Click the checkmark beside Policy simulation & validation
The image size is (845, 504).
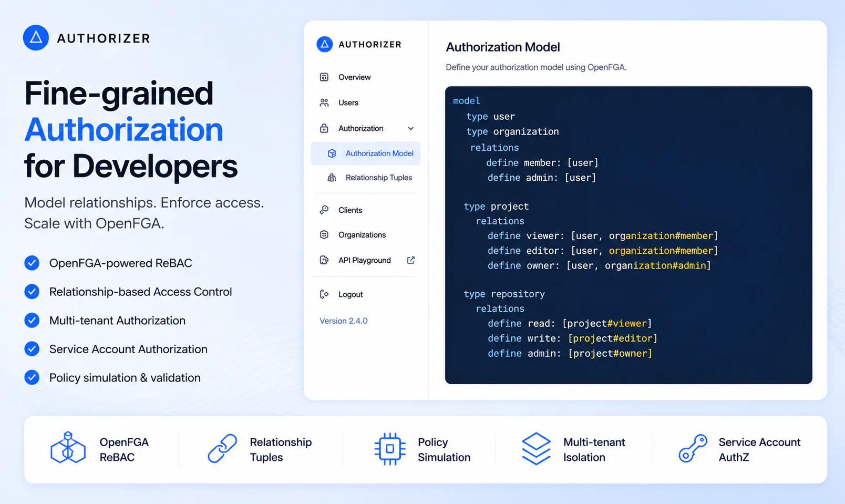(x=32, y=377)
